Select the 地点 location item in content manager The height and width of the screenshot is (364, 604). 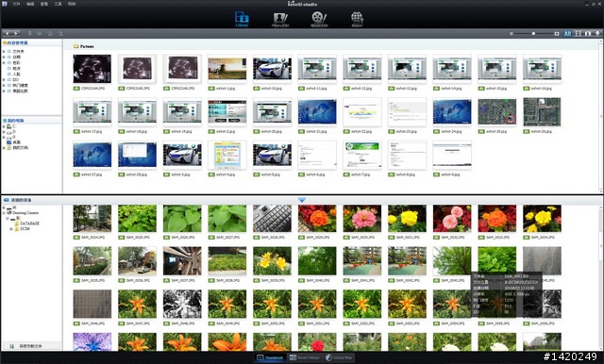[17, 68]
